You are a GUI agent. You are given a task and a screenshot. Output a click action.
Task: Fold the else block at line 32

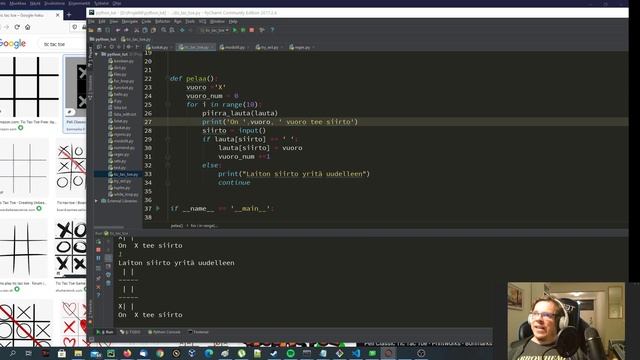pyautogui.click(x=167, y=165)
